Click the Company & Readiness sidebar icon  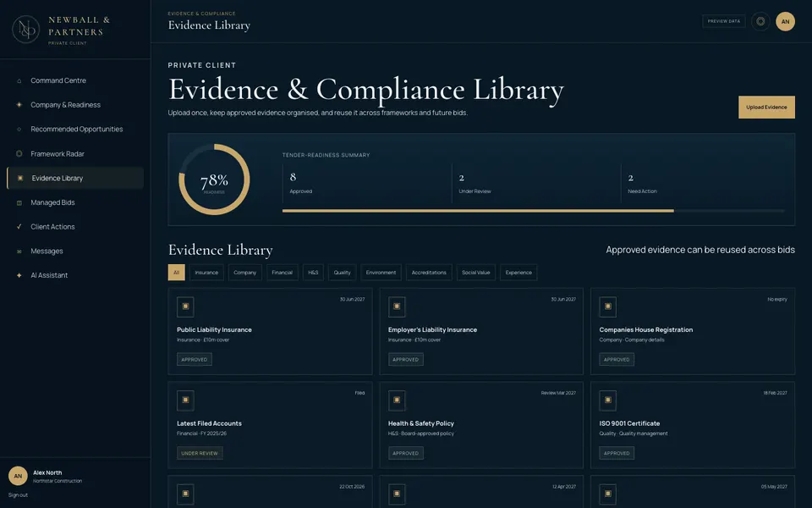click(x=19, y=105)
